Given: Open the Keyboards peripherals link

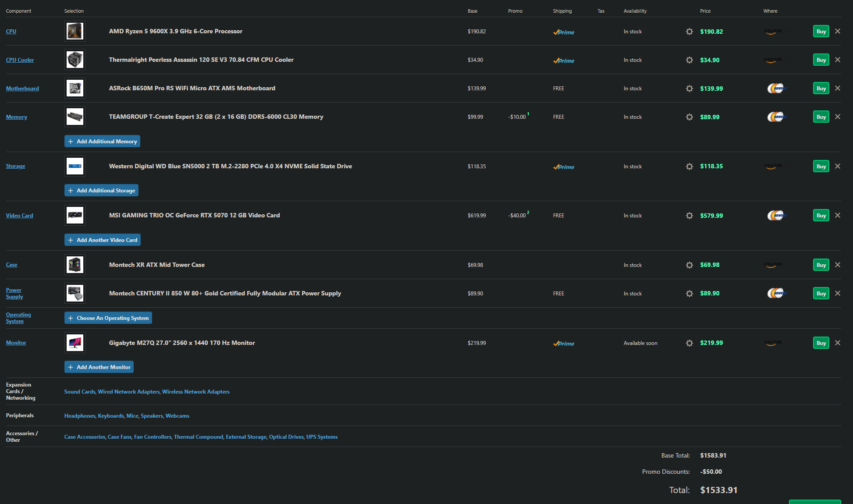Looking at the screenshot, I should 110,416.
